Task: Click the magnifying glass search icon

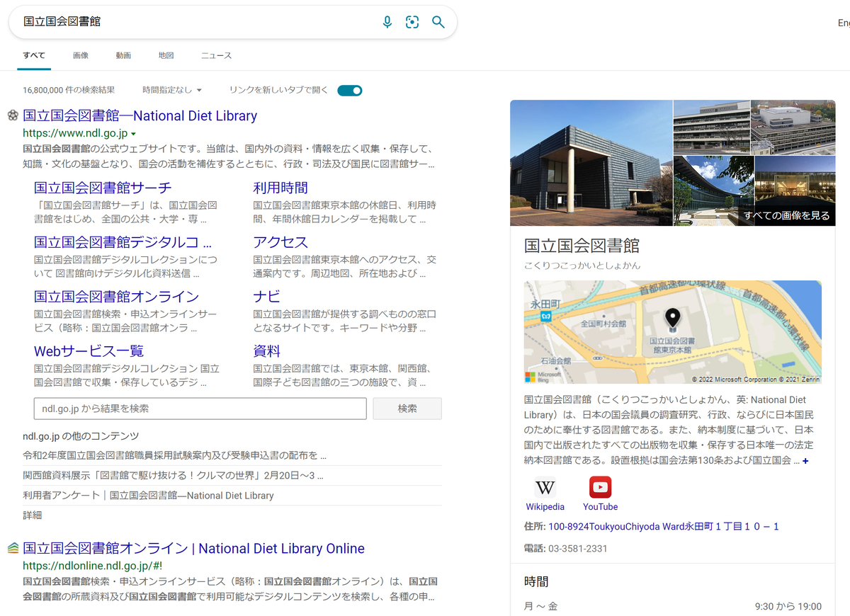Action: click(438, 22)
